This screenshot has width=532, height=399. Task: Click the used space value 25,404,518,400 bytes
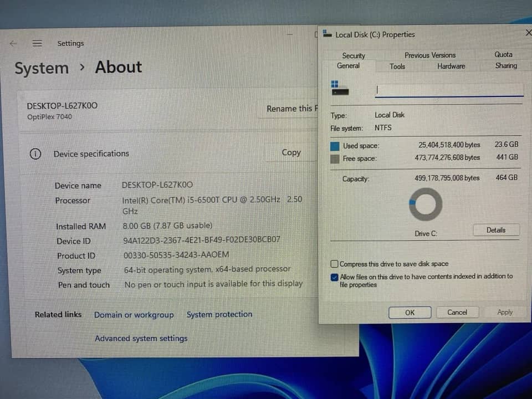tap(449, 145)
